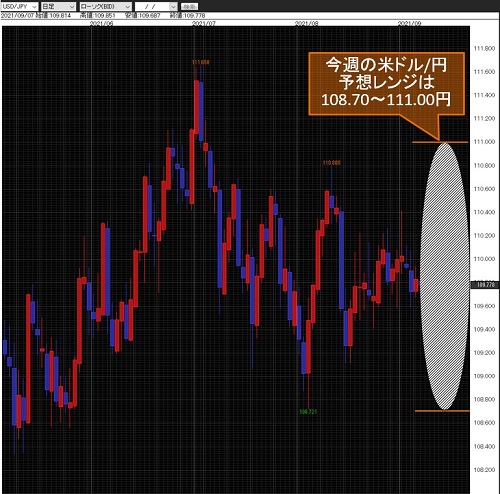The image size is (500, 494).
Task: Click the 2021/09 date axis label
Action: tap(410, 23)
